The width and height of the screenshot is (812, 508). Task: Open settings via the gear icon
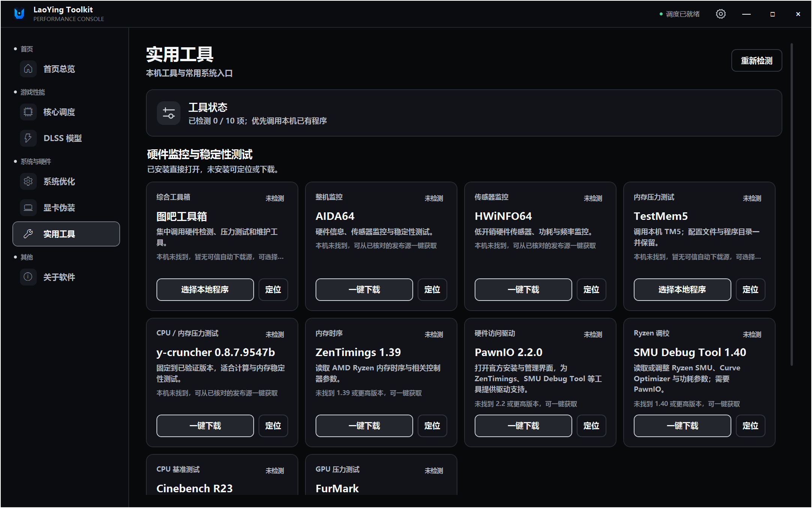pos(720,14)
